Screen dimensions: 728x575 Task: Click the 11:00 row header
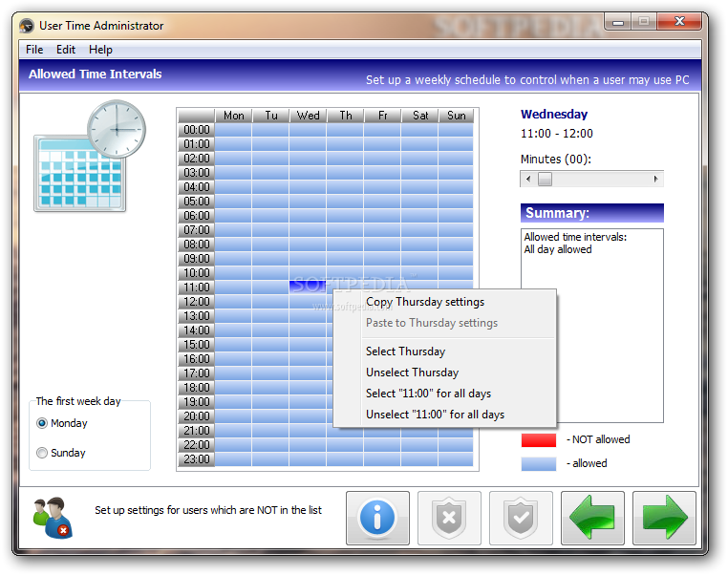(197, 287)
